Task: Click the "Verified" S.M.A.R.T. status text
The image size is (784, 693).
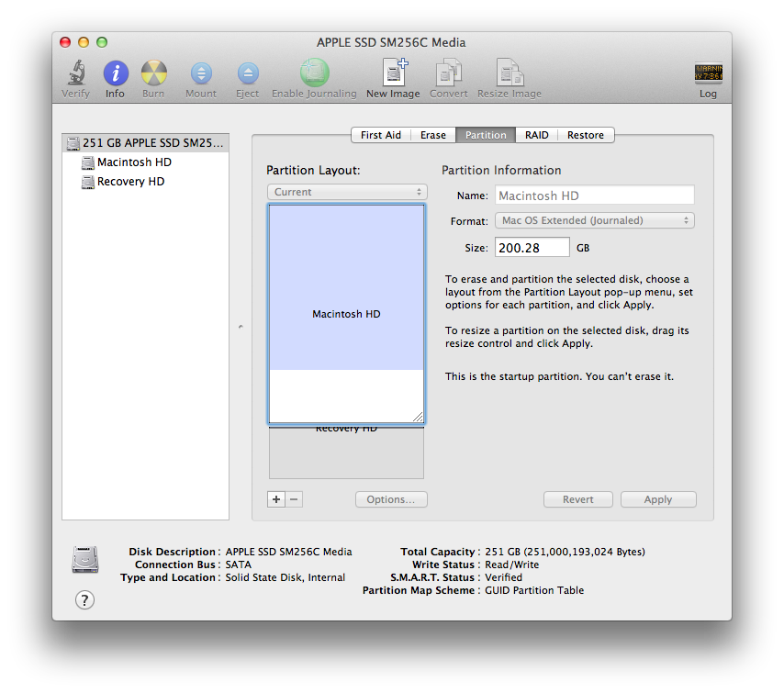Action: [503, 577]
